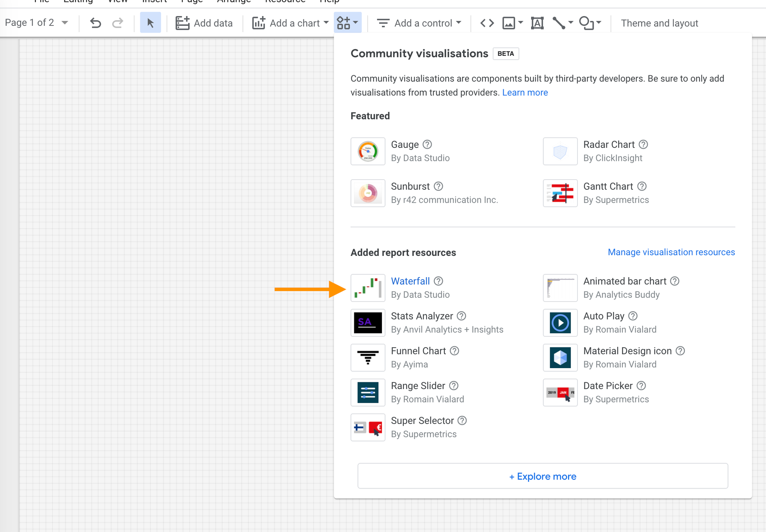Open the Add a chart dropdown
This screenshot has height=532, width=766.
tap(291, 23)
